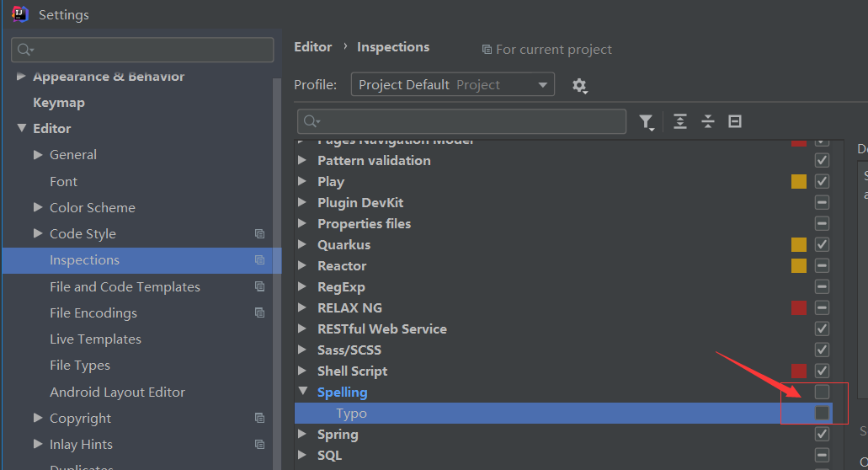Click the Expand All toolbar icon
This screenshot has height=470, width=868.
point(680,122)
